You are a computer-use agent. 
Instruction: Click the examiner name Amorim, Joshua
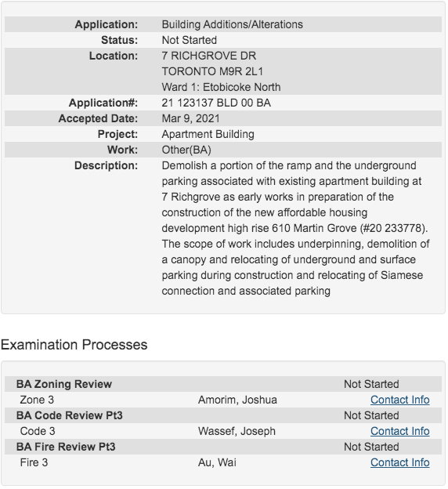point(237,400)
